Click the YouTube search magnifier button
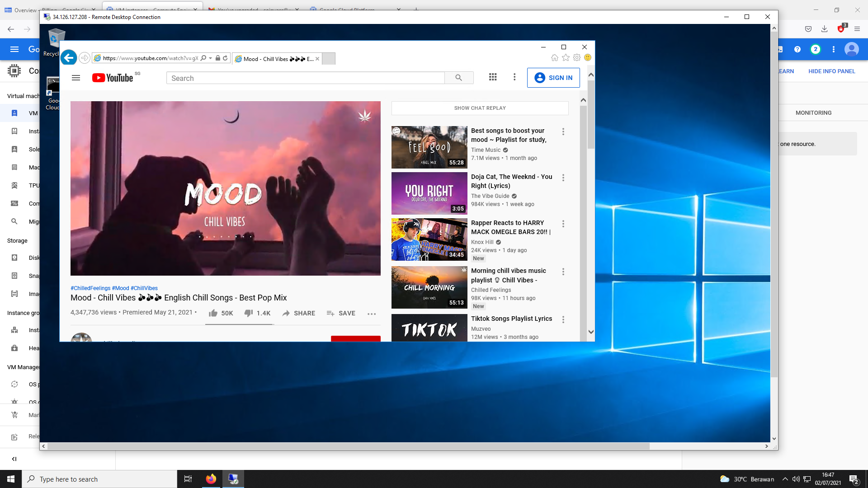 [x=458, y=78]
